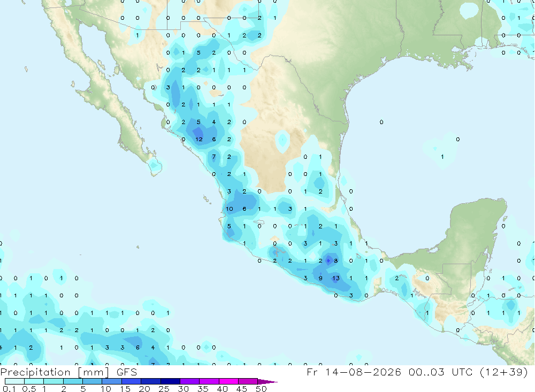This screenshot has width=535, height=392.
Task: Click the 0.1–0.5 mm legend color swatch
Action: (14, 381)
